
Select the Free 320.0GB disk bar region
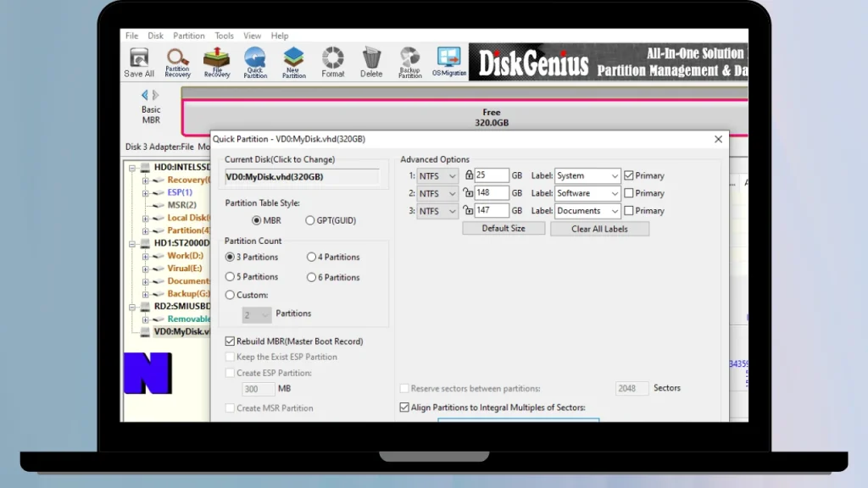(465, 117)
